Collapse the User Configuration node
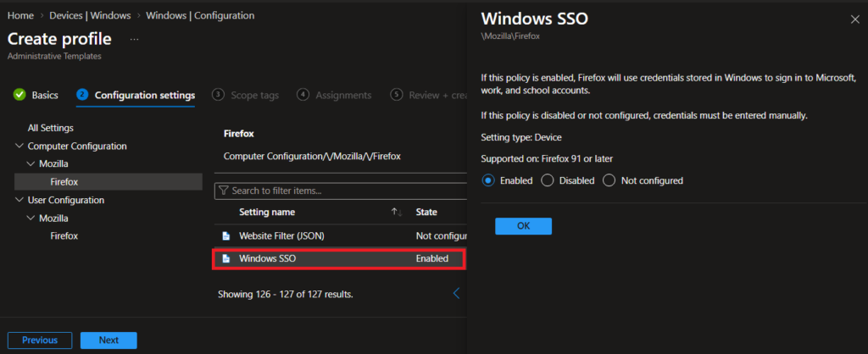This screenshot has height=354, width=868. pyautogui.click(x=19, y=200)
